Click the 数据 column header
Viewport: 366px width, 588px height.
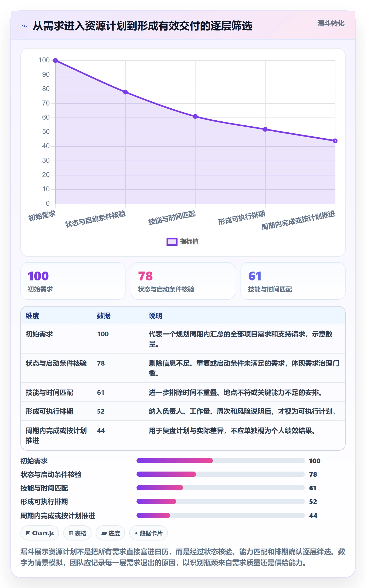pyautogui.click(x=104, y=316)
